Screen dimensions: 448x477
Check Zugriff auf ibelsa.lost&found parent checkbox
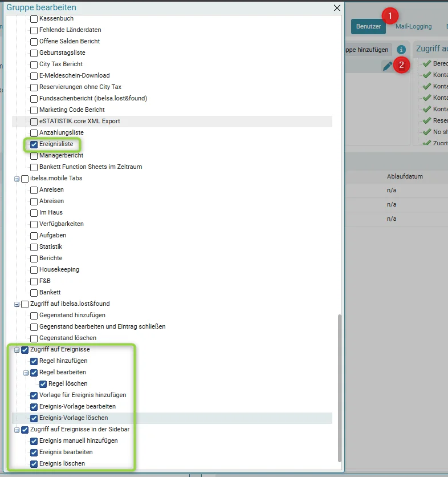(25, 304)
